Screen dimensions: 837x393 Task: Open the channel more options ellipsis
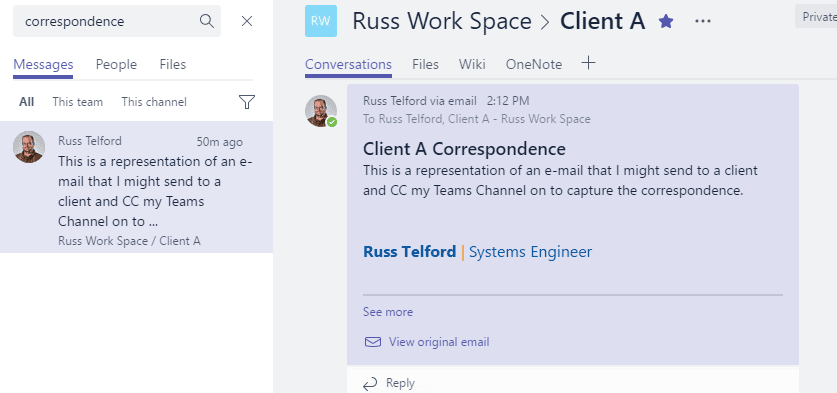703,21
